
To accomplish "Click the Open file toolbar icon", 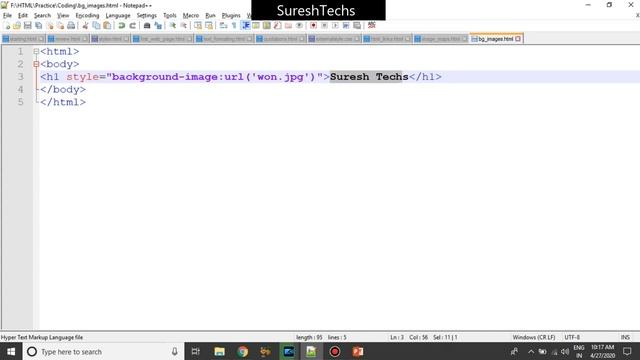I will [17, 26].
